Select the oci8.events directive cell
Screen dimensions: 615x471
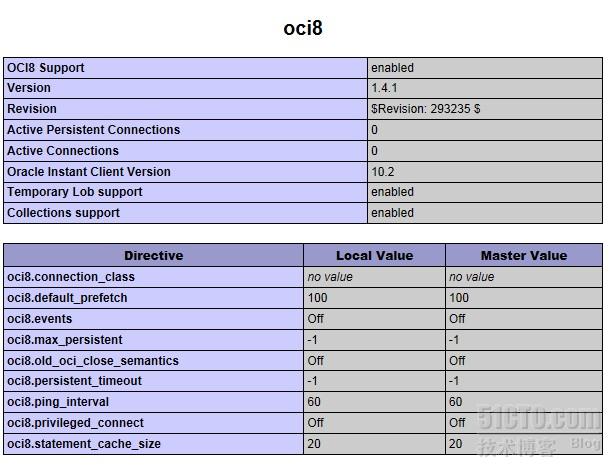pyautogui.click(x=40, y=318)
